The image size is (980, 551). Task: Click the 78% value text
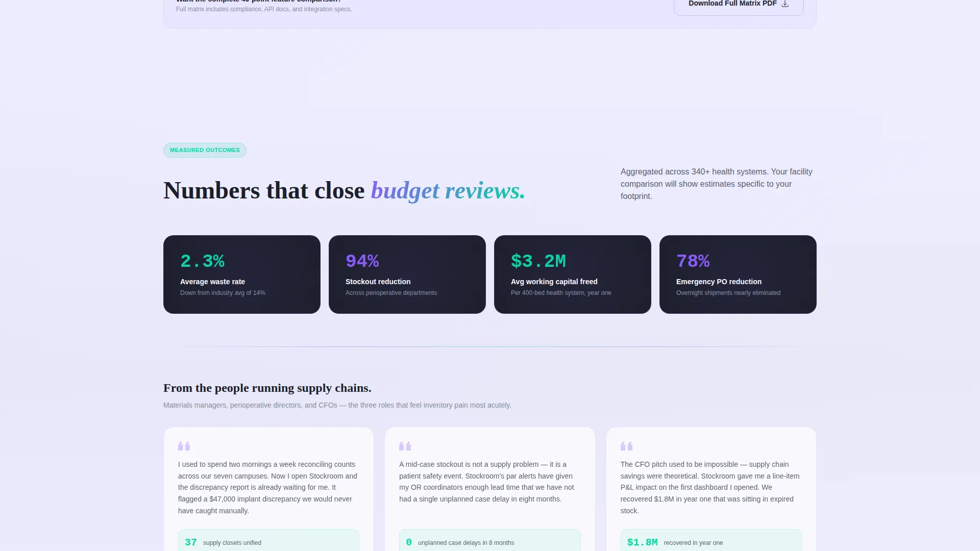[x=693, y=261]
